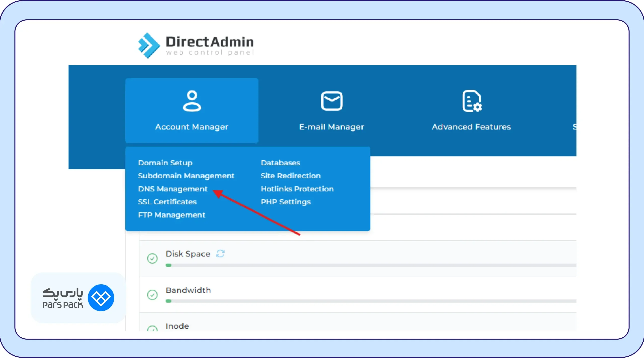Click the E-mail Manager envelope icon
The height and width of the screenshot is (358, 644).
click(332, 101)
